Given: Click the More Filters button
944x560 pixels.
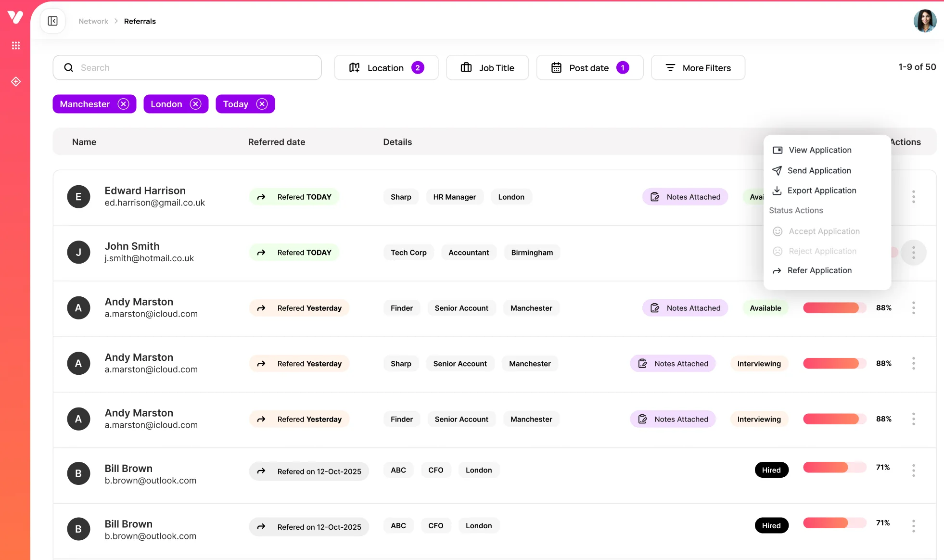Looking at the screenshot, I should (x=698, y=68).
